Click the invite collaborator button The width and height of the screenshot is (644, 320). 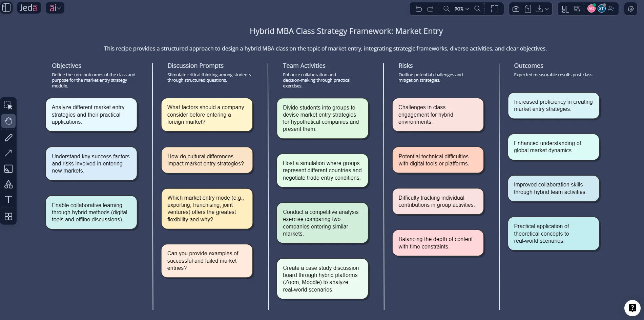click(x=611, y=8)
